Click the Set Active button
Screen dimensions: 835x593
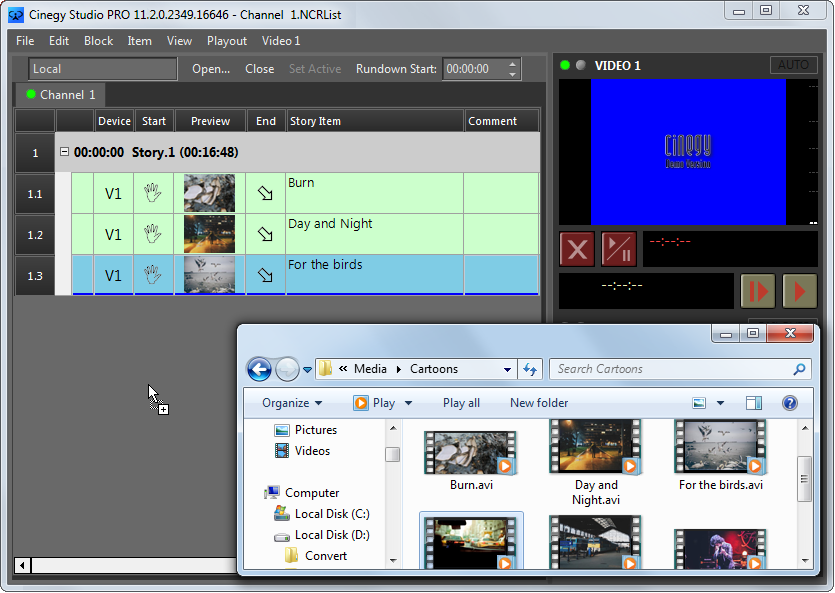315,69
